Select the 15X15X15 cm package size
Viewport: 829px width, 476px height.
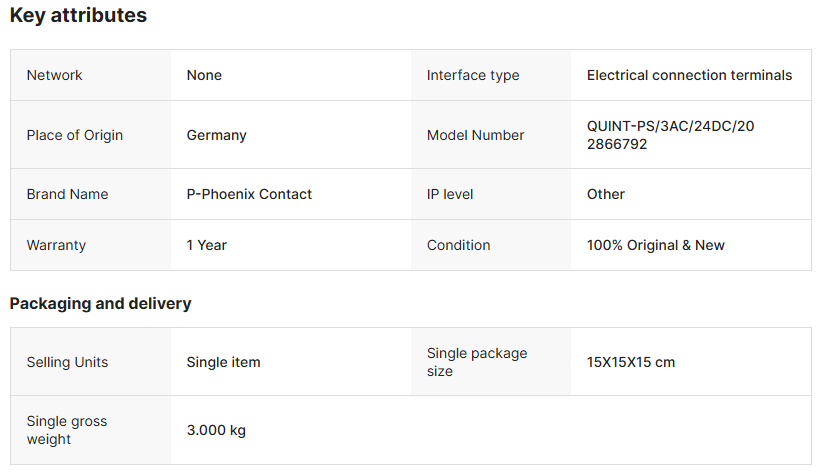[x=631, y=362]
